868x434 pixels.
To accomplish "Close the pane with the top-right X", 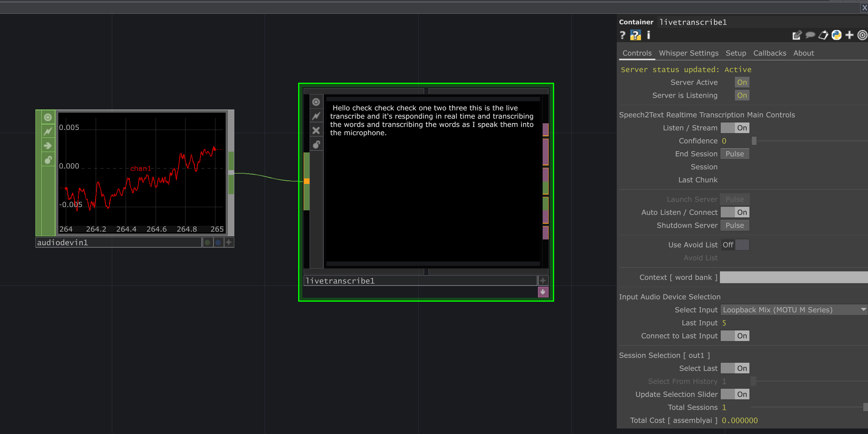I will [x=864, y=8].
